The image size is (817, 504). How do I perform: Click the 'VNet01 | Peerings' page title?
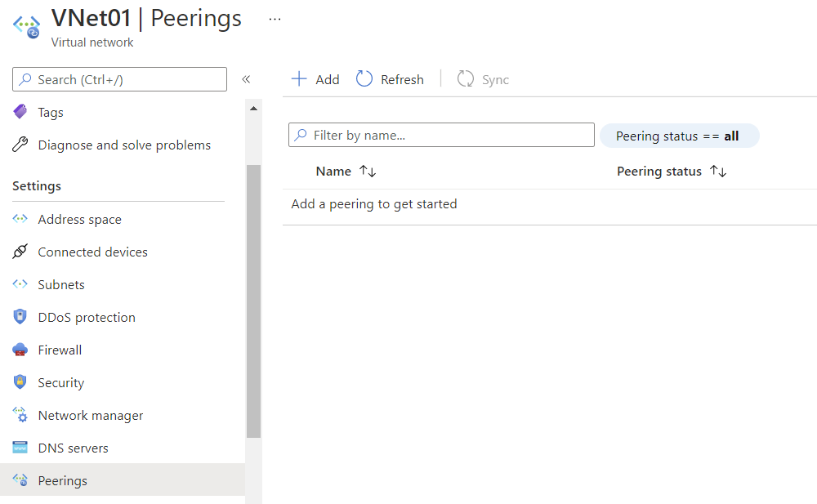[146, 18]
